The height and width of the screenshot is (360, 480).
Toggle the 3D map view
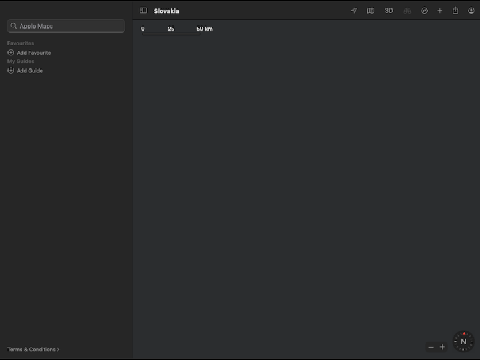389,11
